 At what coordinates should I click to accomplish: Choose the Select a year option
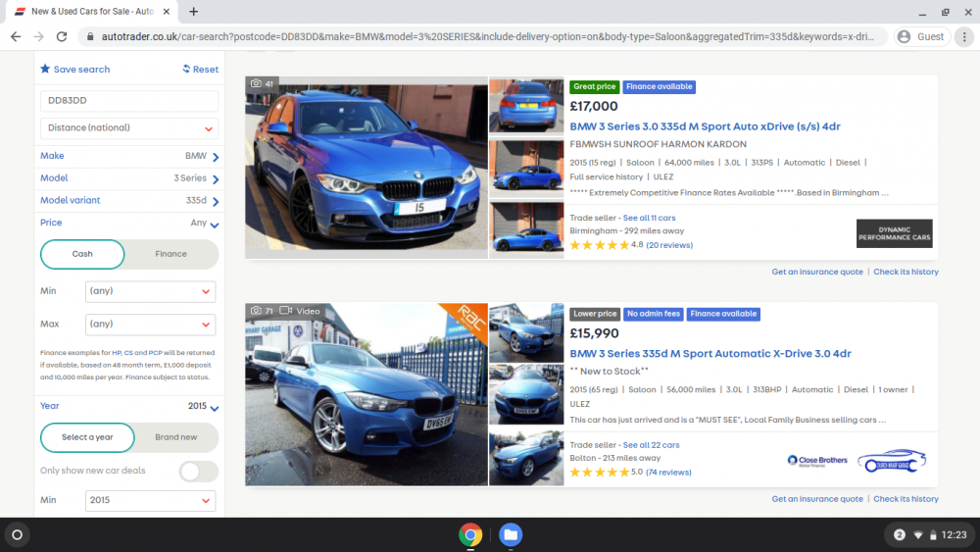click(x=87, y=437)
